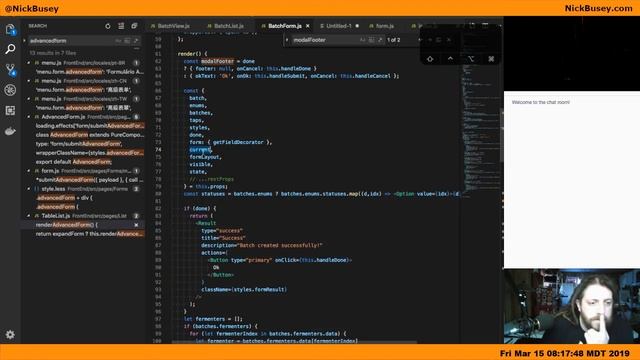Collapse the menu.js pt-BR search result group
The width and height of the screenshot is (640, 360).
pyautogui.click(x=29, y=63)
